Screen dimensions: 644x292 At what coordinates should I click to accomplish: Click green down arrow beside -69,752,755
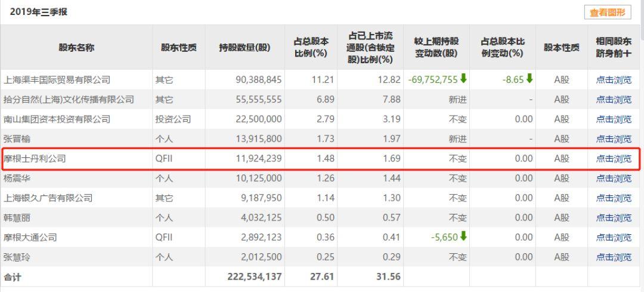coord(464,79)
